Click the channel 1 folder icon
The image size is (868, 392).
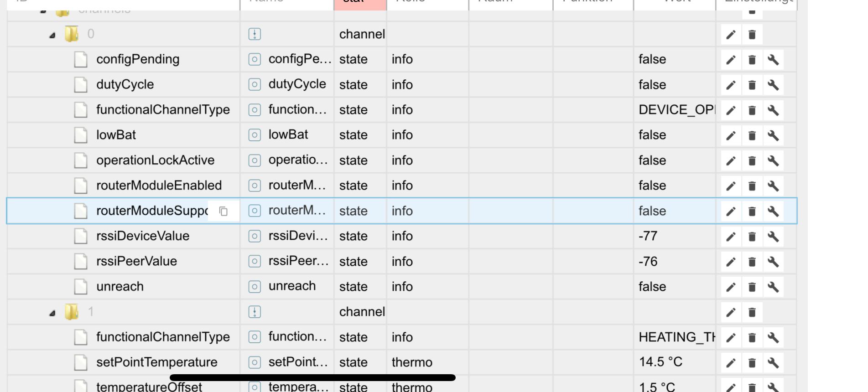[x=71, y=312]
